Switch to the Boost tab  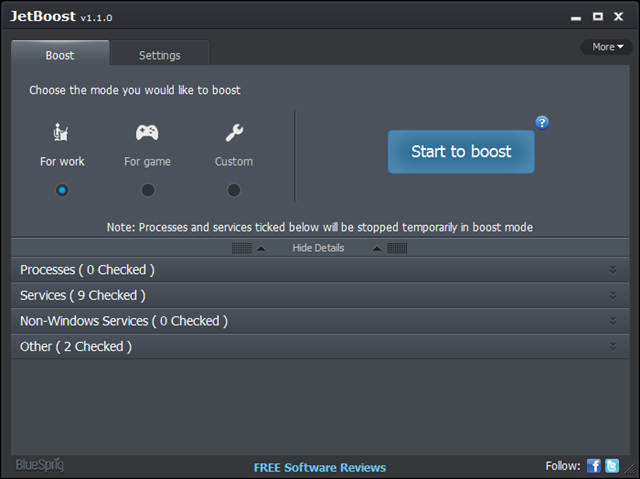coord(60,53)
